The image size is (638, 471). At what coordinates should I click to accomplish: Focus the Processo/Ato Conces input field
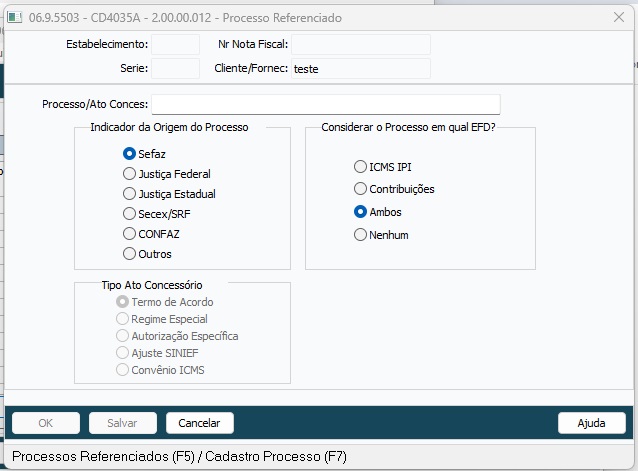pyautogui.click(x=326, y=104)
